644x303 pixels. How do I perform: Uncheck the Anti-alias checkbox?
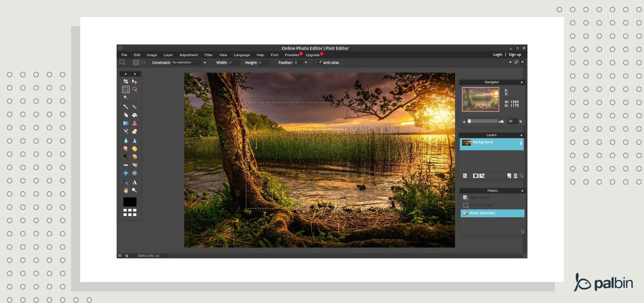(x=320, y=62)
